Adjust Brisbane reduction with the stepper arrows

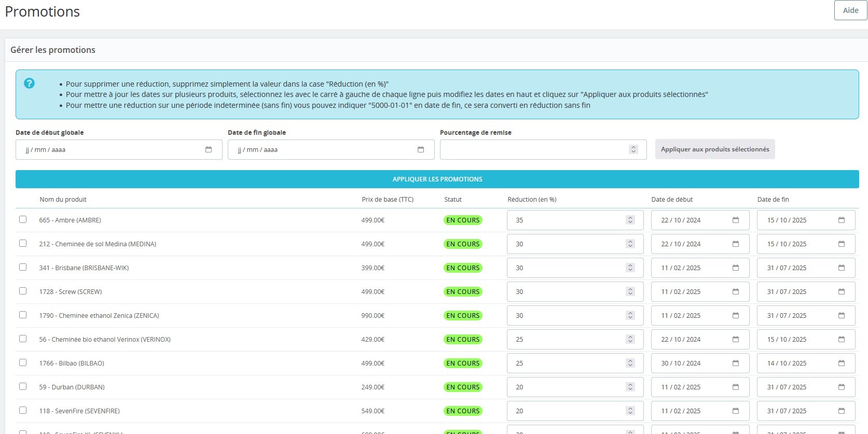tap(630, 268)
